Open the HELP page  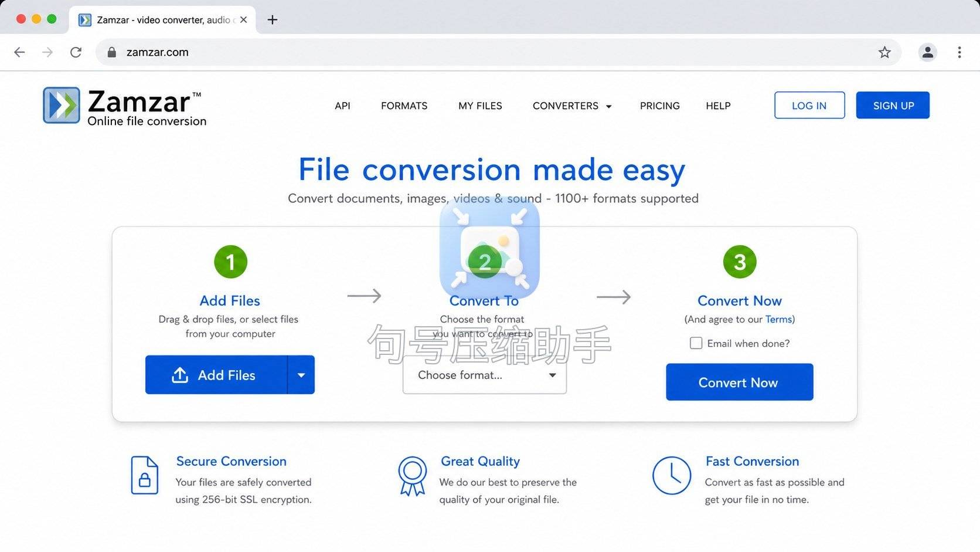point(718,106)
